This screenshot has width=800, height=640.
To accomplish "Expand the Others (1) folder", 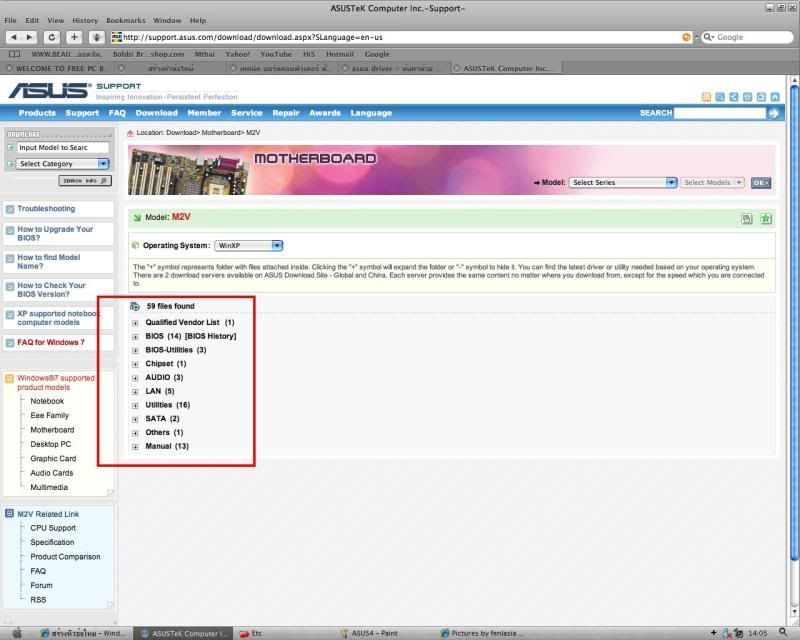I will pyautogui.click(x=135, y=433).
